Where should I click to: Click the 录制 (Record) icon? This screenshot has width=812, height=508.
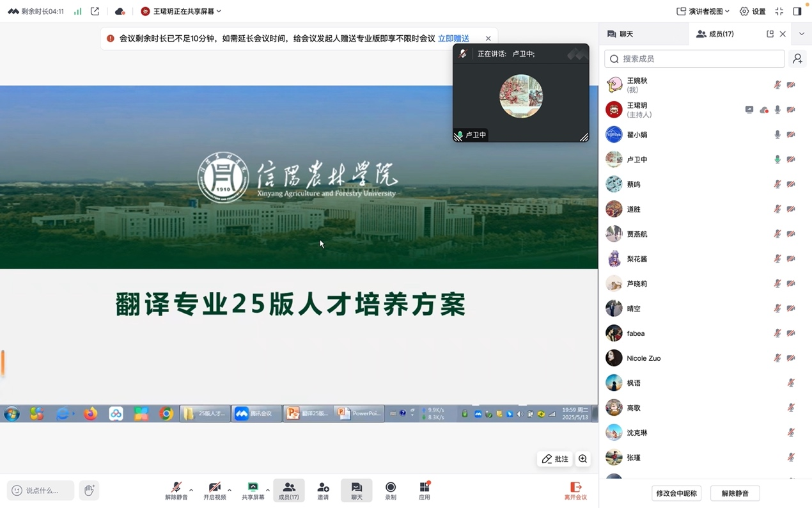[390, 490]
